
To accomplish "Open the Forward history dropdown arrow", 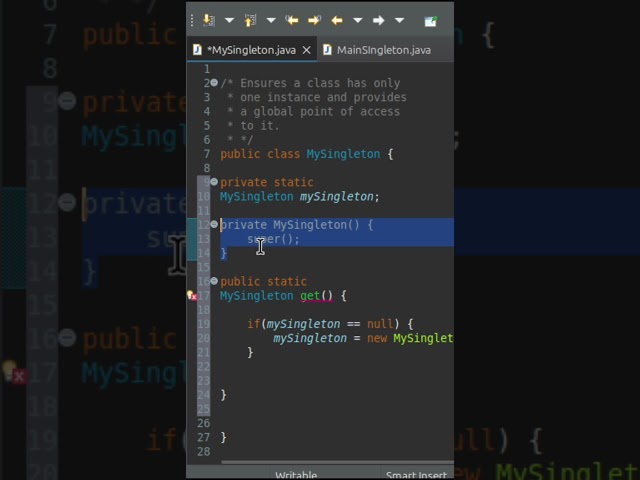I will (400, 20).
